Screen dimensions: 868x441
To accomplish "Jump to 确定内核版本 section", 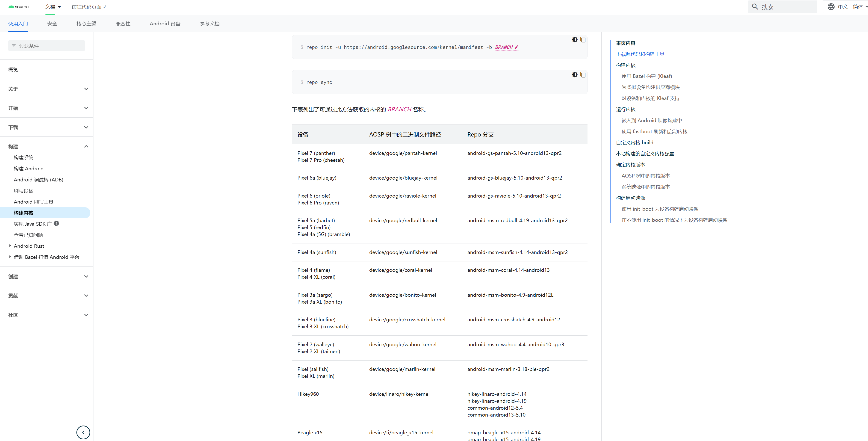I will [x=630, y=165].
